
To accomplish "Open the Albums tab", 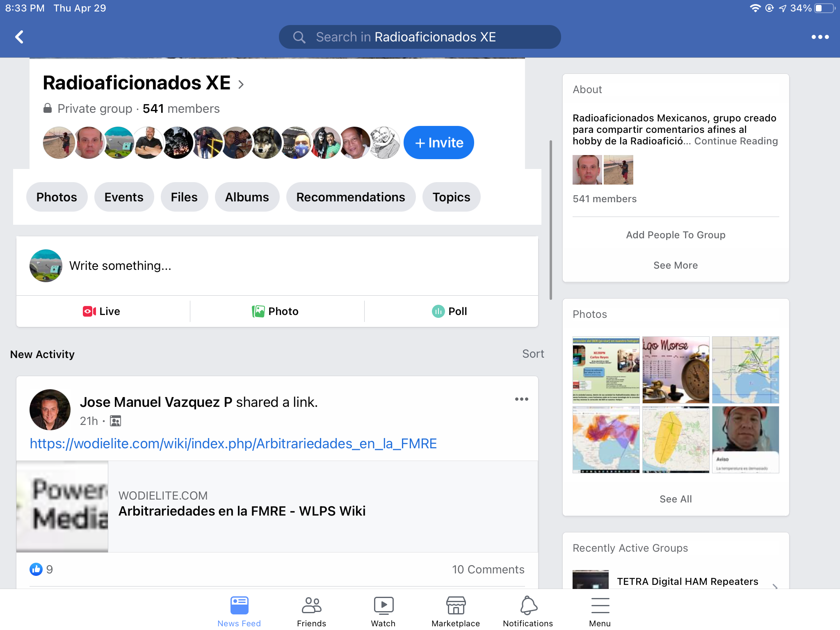I will [x=247, y=197].
